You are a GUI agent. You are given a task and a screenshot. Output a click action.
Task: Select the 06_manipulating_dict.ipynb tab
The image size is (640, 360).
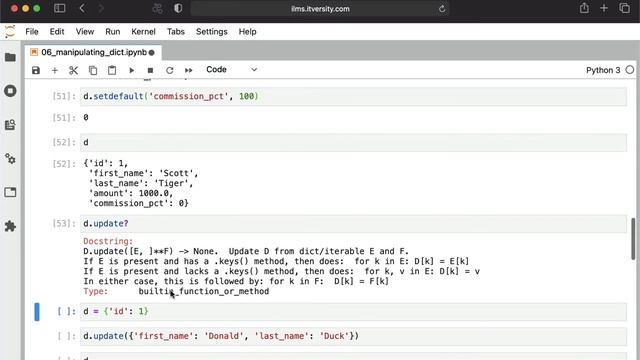coord(93,52)
